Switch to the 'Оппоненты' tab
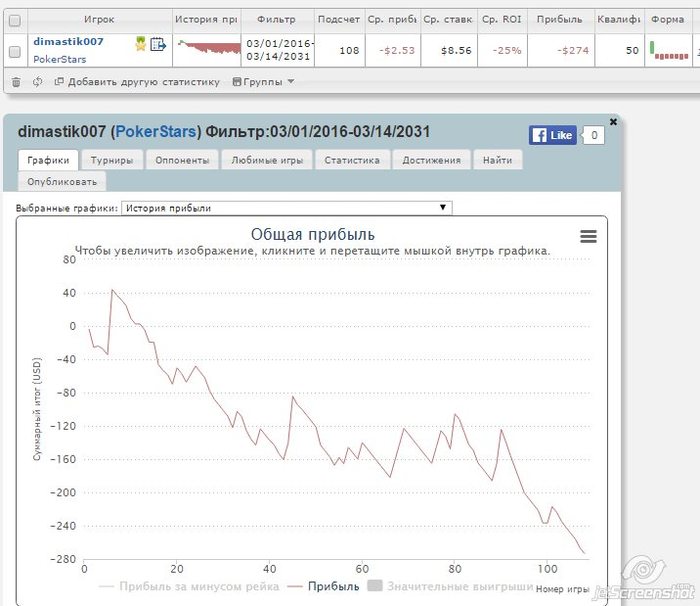This screenshot has width=700, height=606. pos(182,160)
